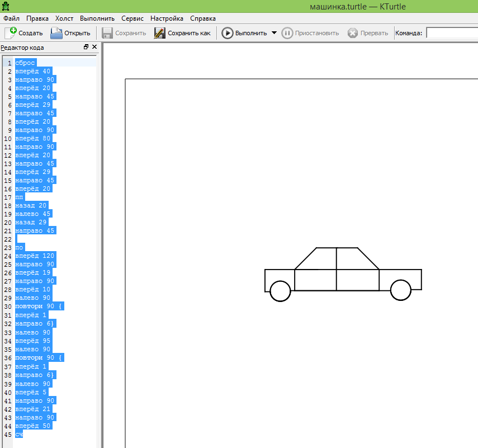This screenshot has width=478, height=448.
Task: Click the Прервать (Abort) icon
Action: (x=353, y=33)
